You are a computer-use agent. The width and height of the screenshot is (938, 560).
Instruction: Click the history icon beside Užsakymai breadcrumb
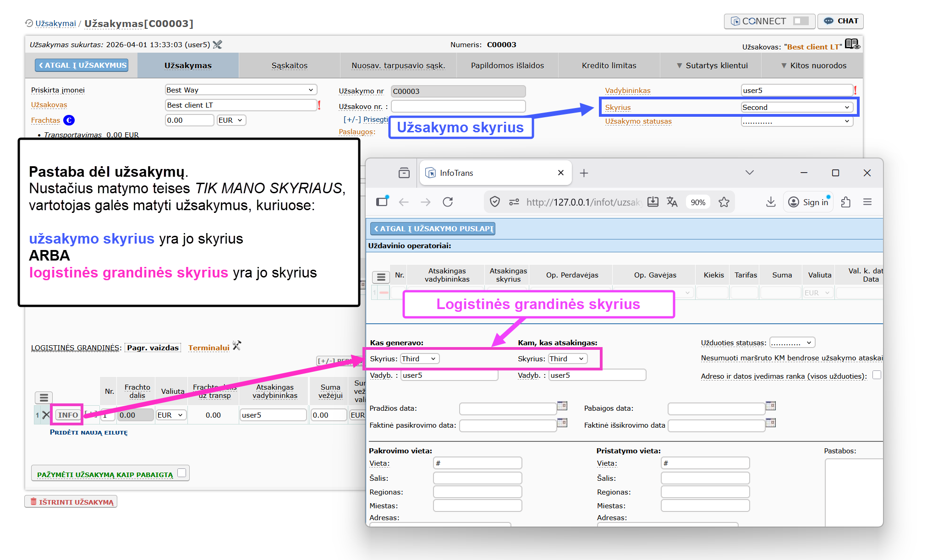point(29,23)
